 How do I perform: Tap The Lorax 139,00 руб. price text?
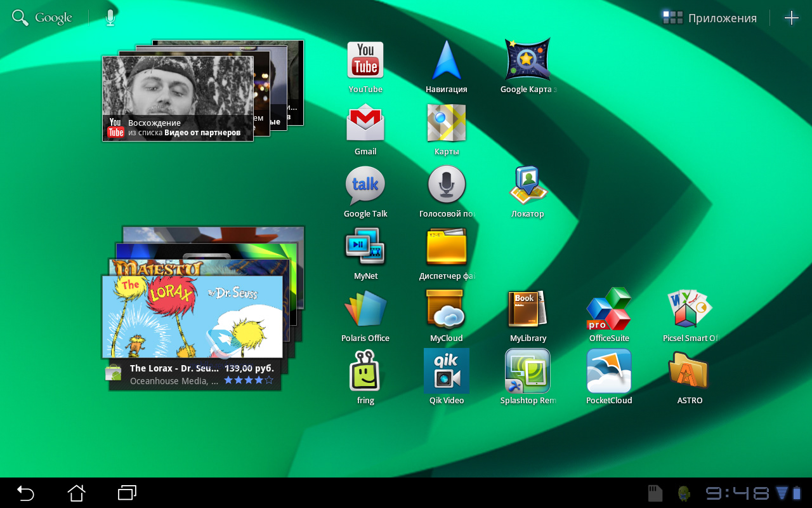(249, 368)
